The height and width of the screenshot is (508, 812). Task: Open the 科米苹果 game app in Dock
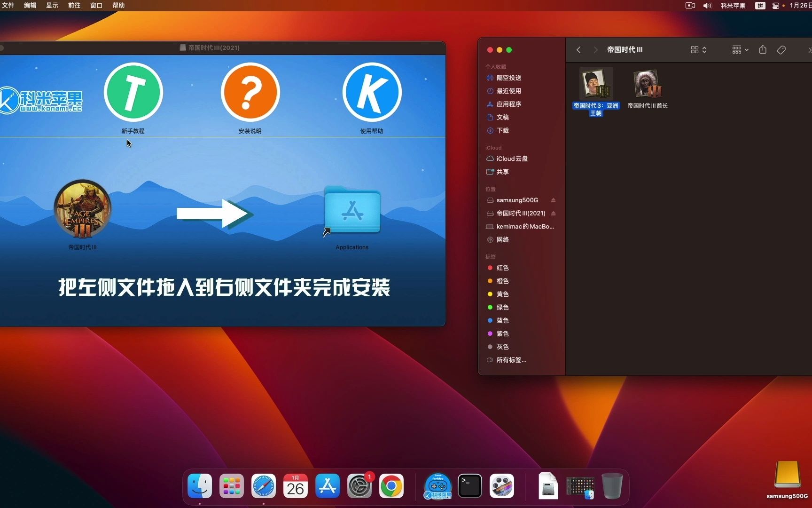coord(438,486)
